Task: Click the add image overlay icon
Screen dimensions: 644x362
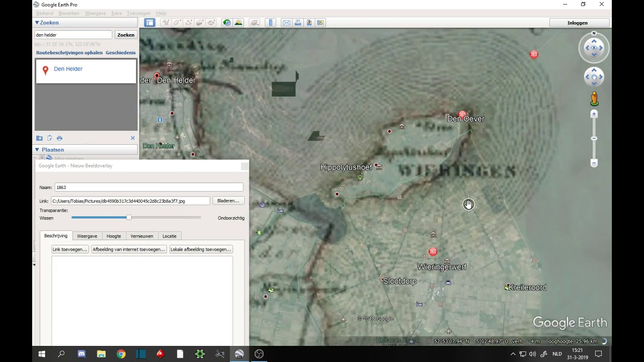Action: tap(200, 23)
